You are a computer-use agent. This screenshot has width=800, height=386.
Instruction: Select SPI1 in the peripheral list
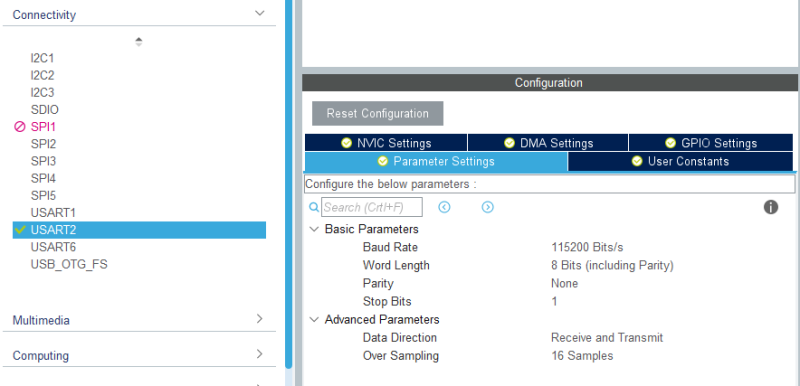[43, 127]
